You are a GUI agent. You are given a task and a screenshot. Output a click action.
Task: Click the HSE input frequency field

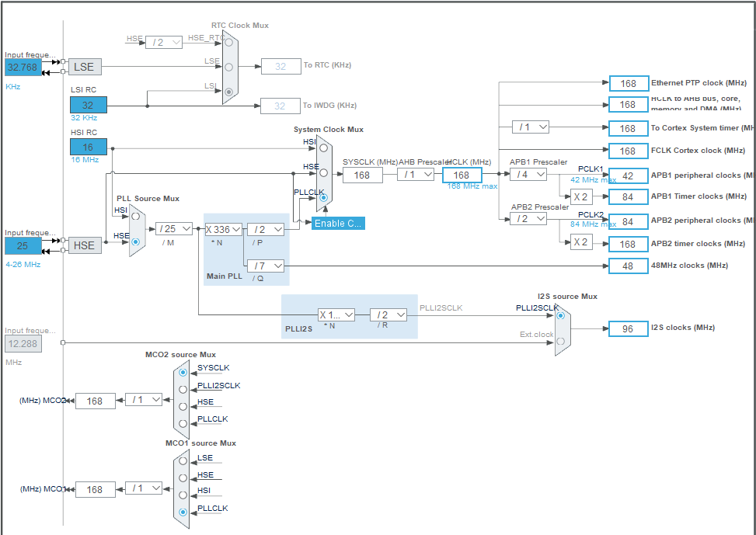23,246
